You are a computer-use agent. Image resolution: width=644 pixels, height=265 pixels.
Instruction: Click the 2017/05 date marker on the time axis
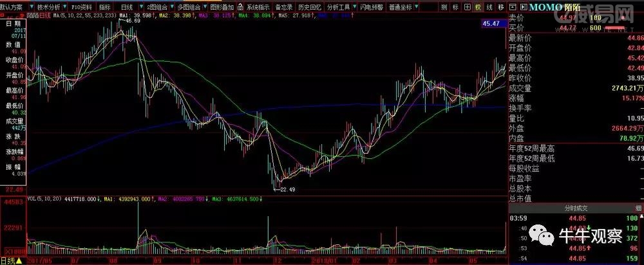pyautogui.click(x=39, y=260)
